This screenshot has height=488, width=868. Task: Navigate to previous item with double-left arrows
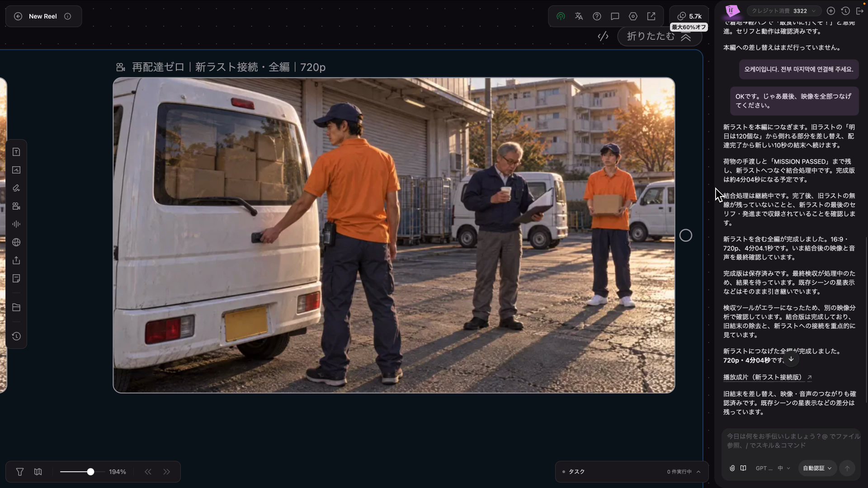point(148,472)
